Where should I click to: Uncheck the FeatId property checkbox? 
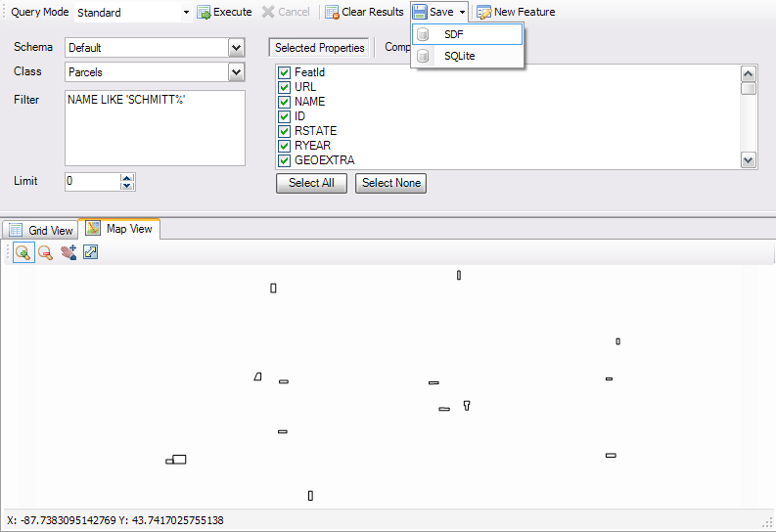(284, 72)
